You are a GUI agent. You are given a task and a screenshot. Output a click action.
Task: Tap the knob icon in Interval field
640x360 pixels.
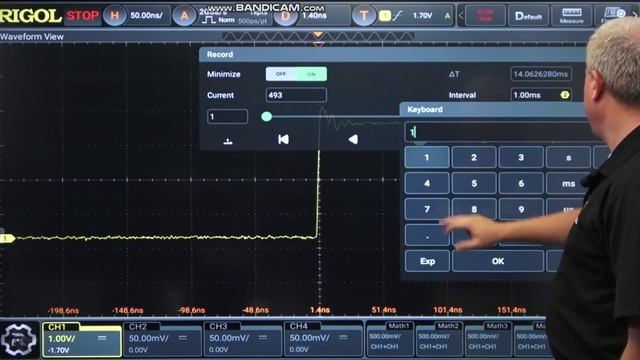point(565,95)
